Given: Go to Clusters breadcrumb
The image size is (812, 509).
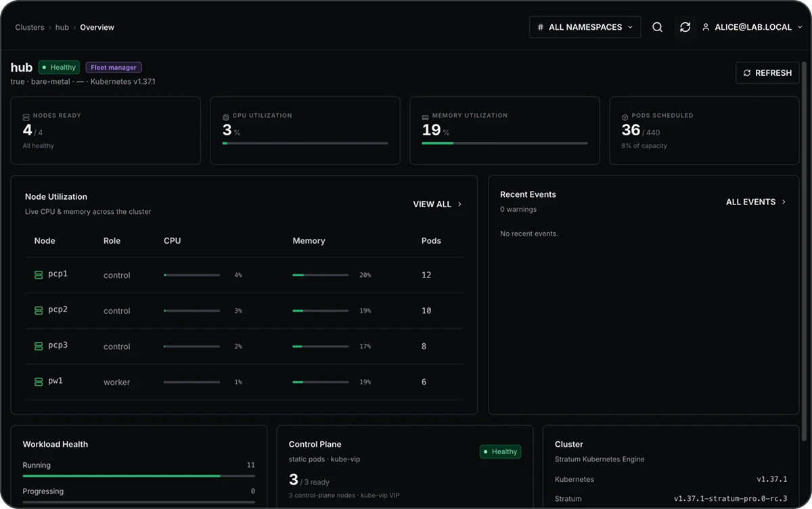Looking at the screenshot, I should pos(30,28).
